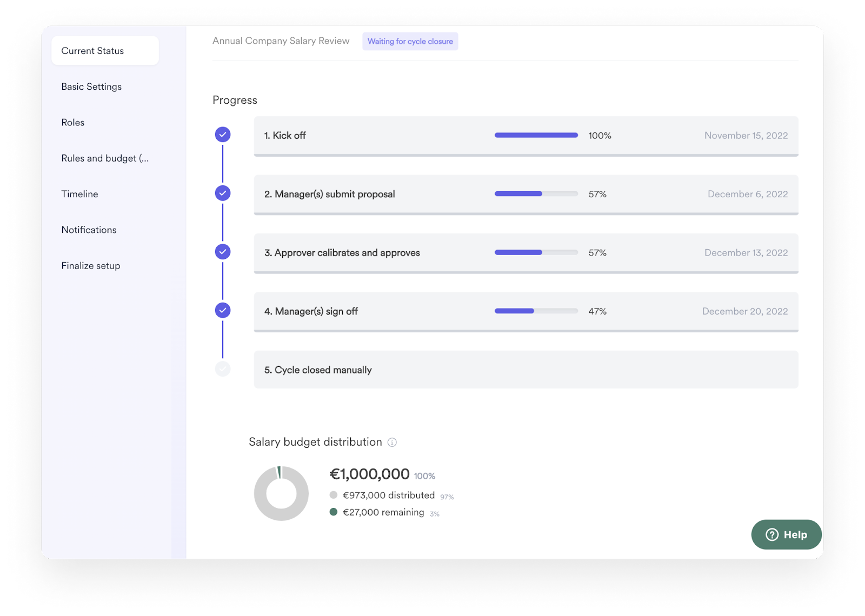This screenshot has height=616, width=865.
Task: Select Rules and budget menu item
Action: coord(105,158)
